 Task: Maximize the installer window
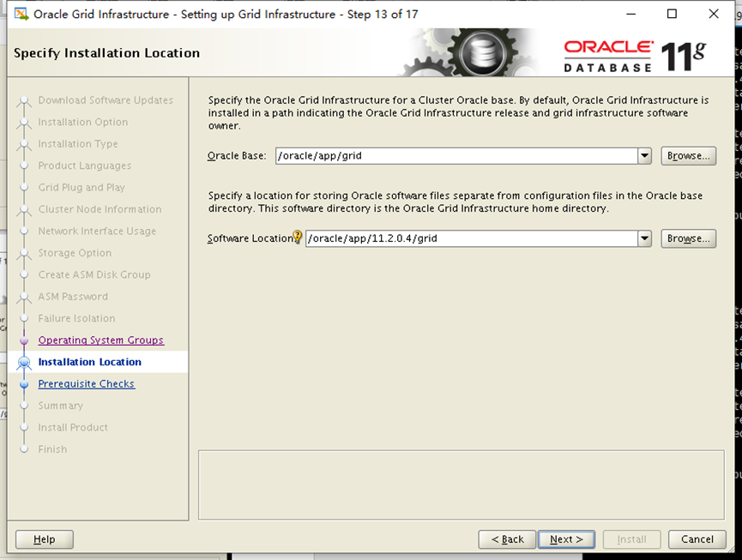click(672, 14)
